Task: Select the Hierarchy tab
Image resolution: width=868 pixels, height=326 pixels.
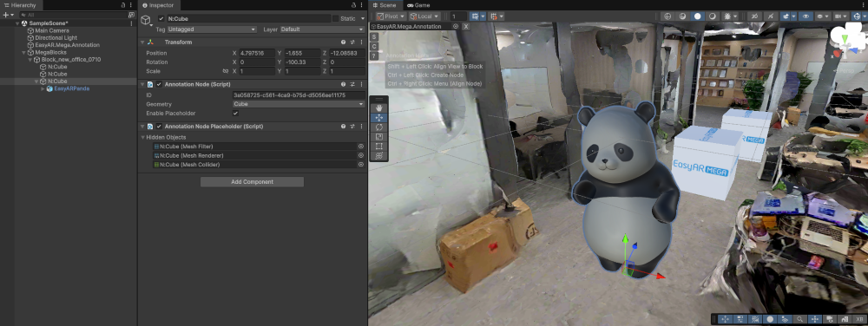Action: coord(20,5)
